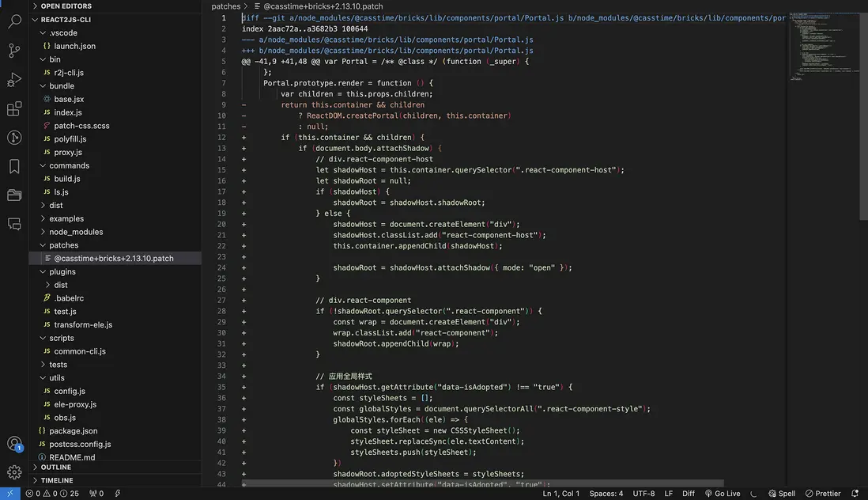Image resolution: width=868 pixels, height=500 pixels.
Task: Open polyfill.js file
Action: [115, 139]
